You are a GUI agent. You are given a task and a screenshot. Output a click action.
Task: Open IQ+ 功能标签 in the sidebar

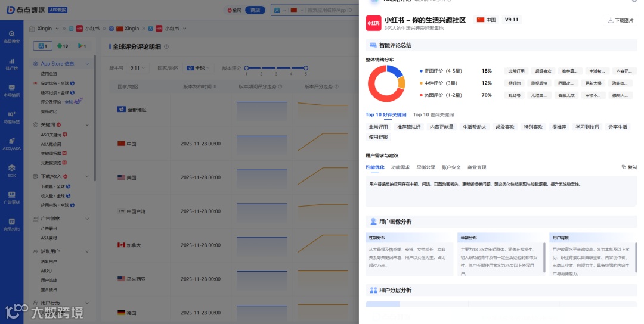pos(11,117)
